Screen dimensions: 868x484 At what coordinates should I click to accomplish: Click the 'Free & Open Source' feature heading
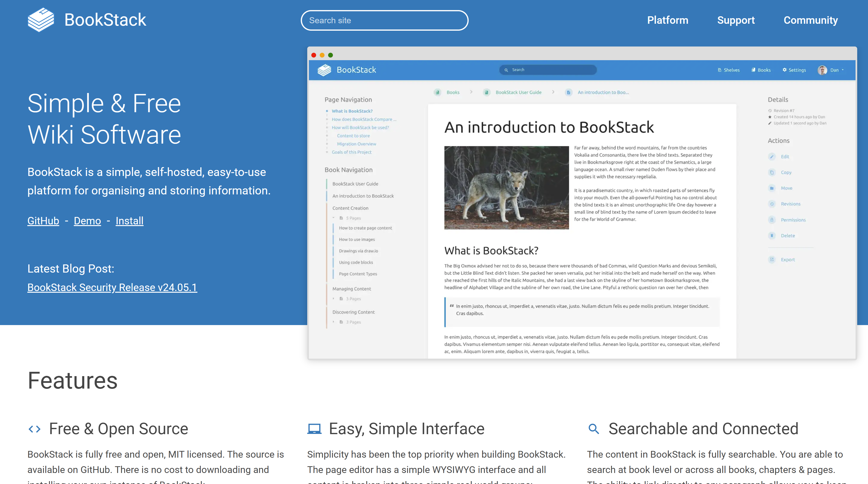pos(119,429)
